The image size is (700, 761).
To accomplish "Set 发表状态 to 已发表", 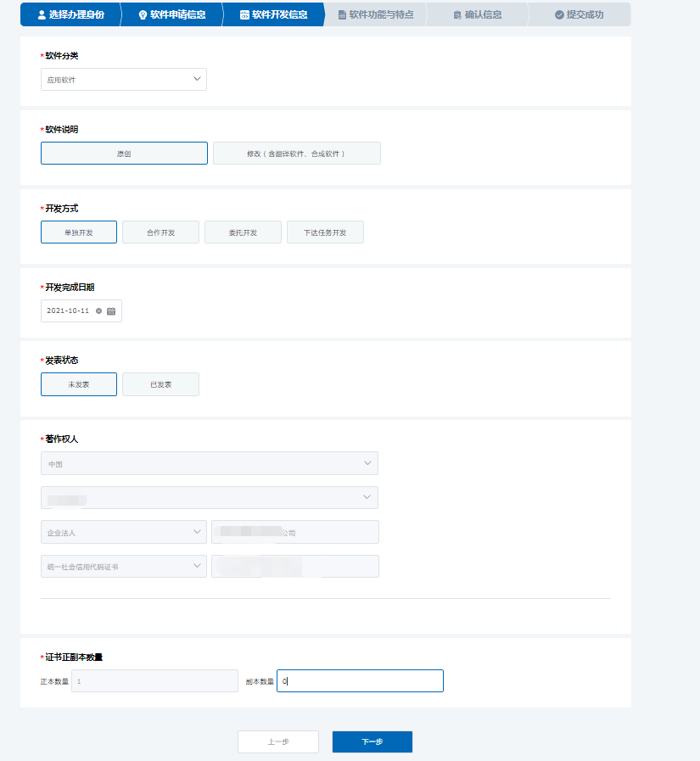I will coord(160,384).
